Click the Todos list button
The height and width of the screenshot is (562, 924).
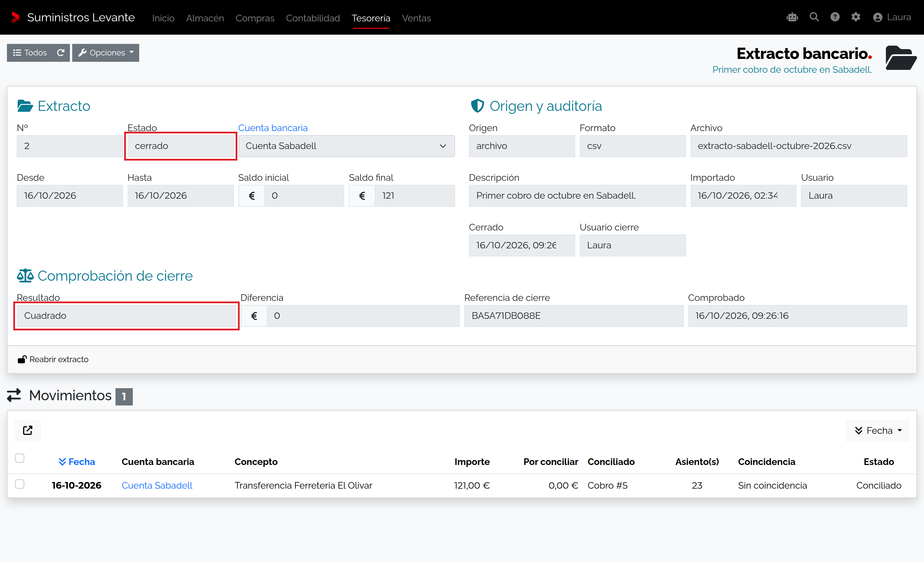point(30,53)
